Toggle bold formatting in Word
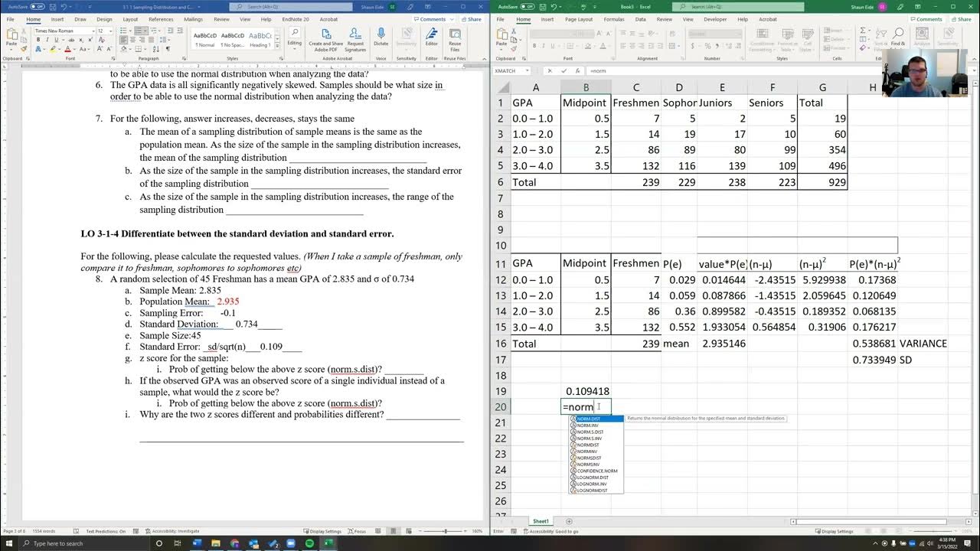The height and width of the screenshot is (551, 980). 37,40
